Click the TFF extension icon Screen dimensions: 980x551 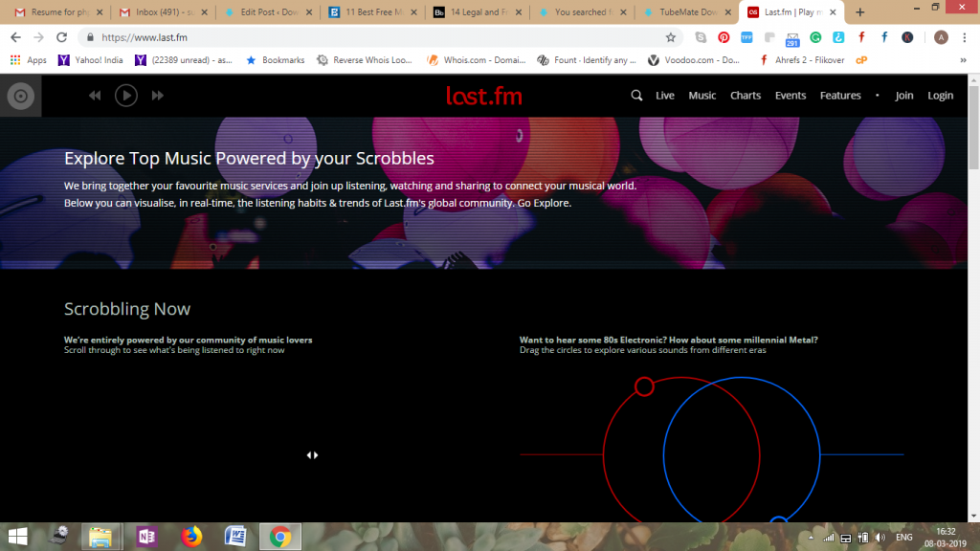746,37
